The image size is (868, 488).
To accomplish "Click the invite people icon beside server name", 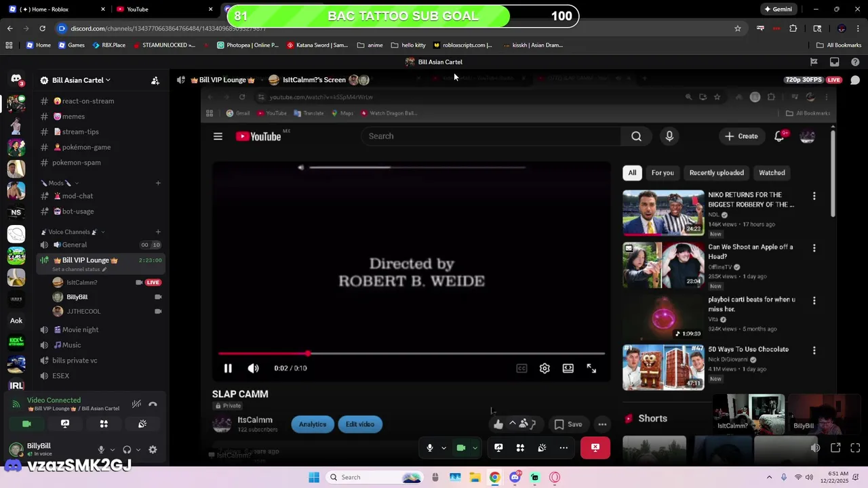I will [x=155, y=80].
